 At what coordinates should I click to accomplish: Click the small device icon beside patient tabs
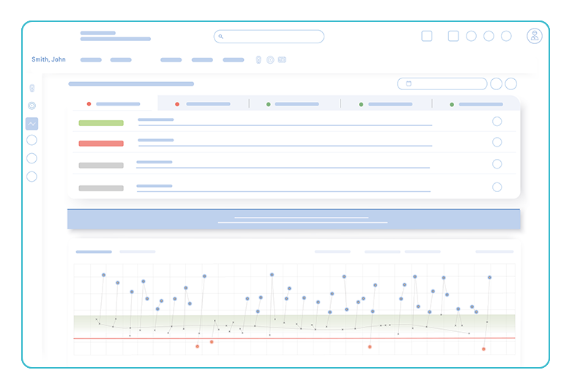click(259, 60)
